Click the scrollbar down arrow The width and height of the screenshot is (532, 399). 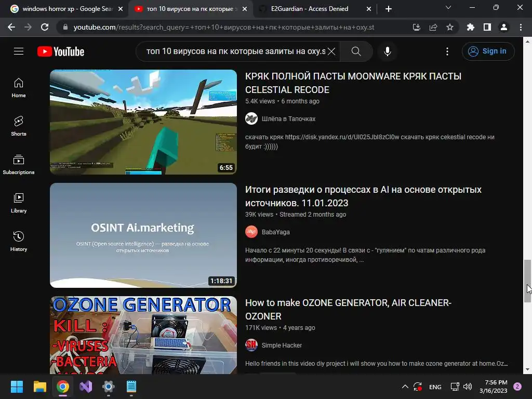coord(527,369)
